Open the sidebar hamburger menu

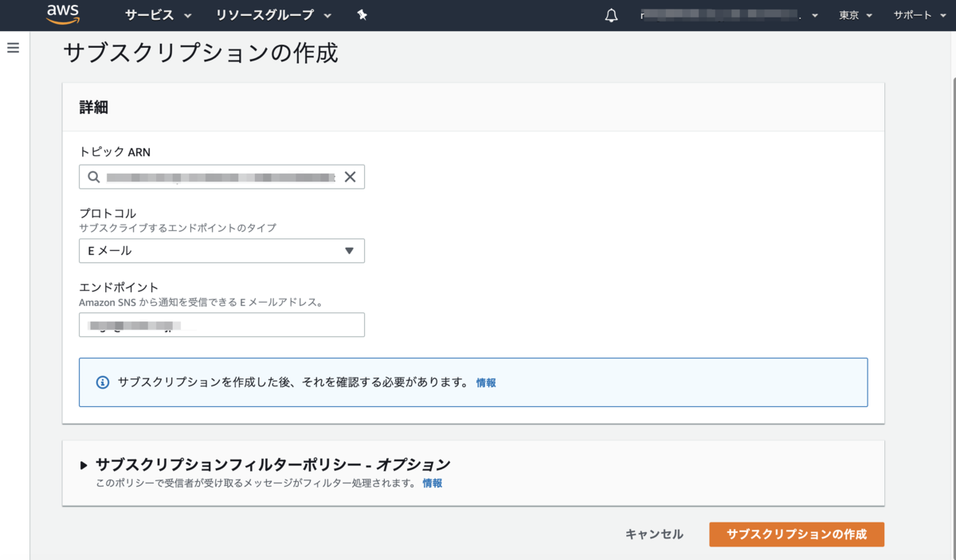(13, 47)
